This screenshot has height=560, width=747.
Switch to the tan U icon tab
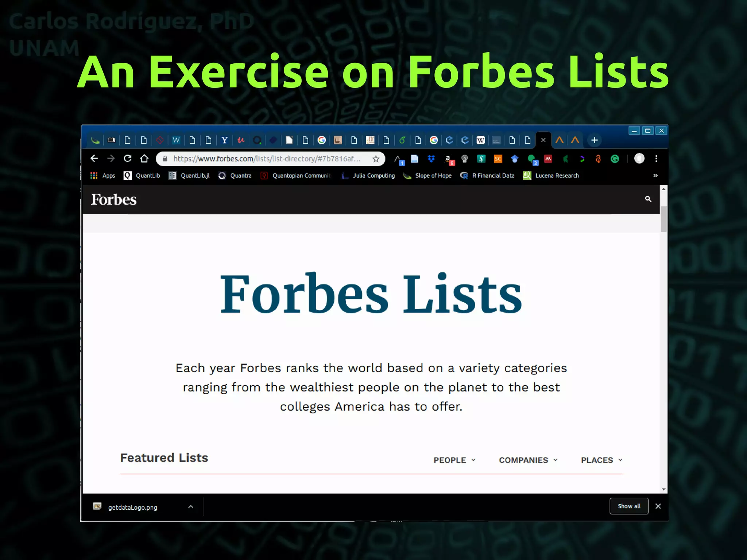coord(338,140)
